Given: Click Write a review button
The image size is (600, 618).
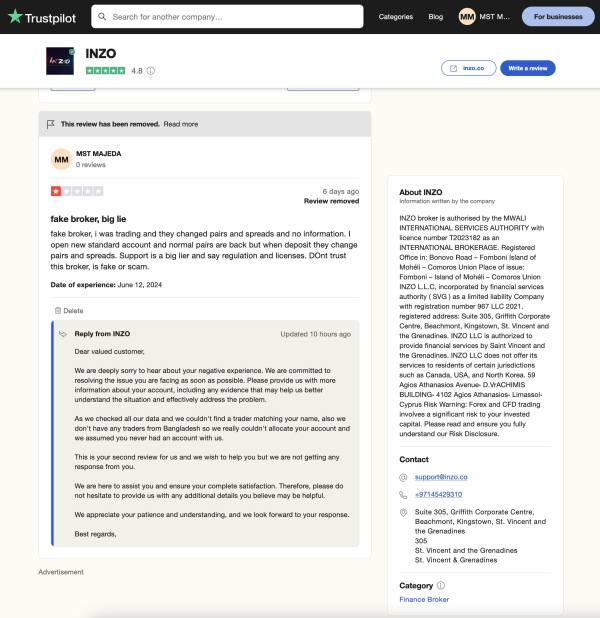Looking at the screenshot, I should (x=528, y=68).
